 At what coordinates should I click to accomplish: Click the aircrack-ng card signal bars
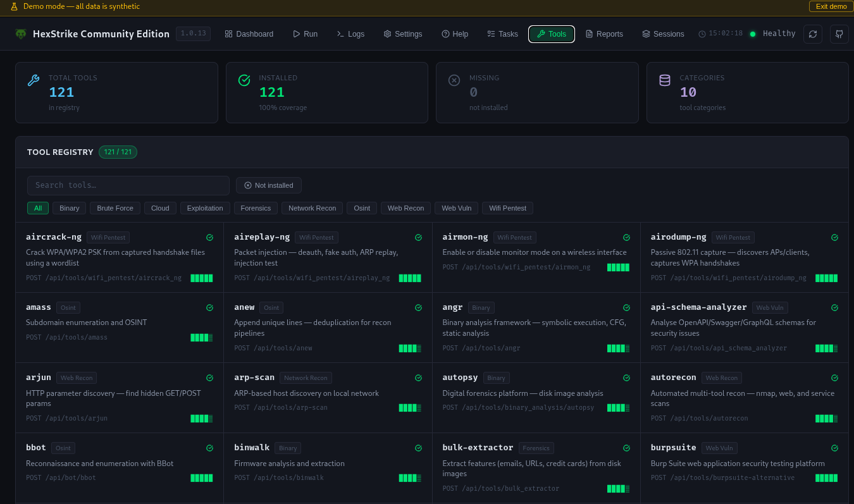202,278
